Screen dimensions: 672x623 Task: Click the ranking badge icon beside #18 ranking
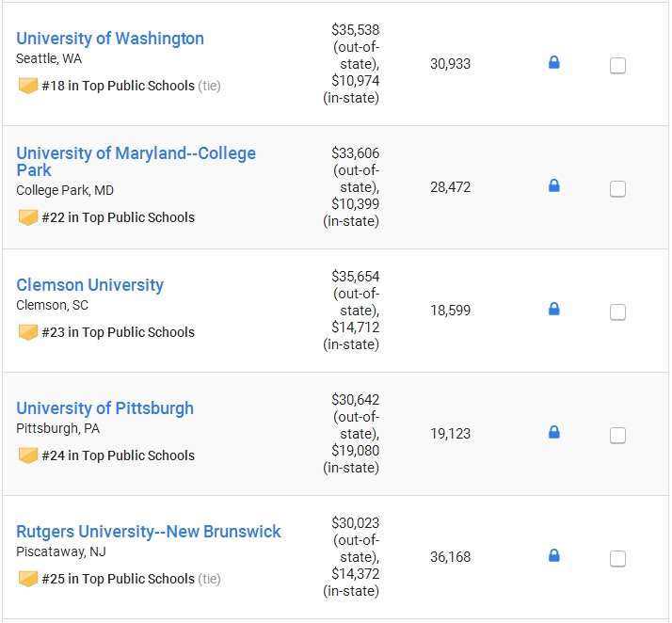28,86
